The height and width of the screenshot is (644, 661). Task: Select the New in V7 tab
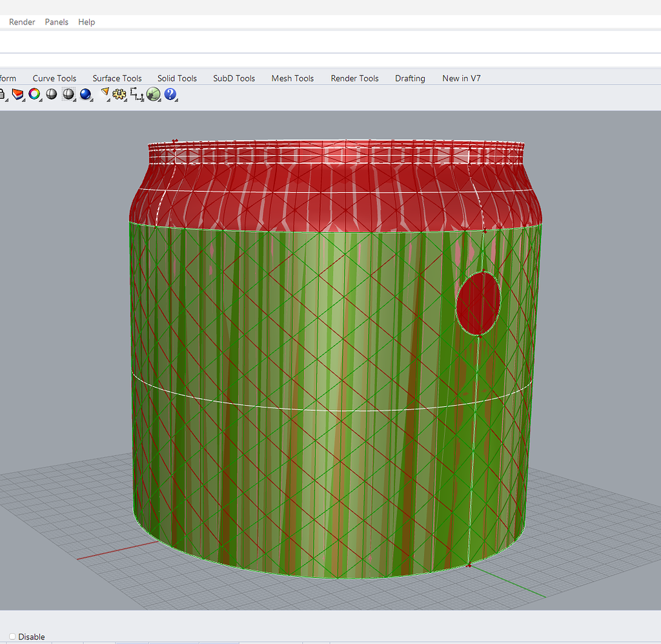461,78
